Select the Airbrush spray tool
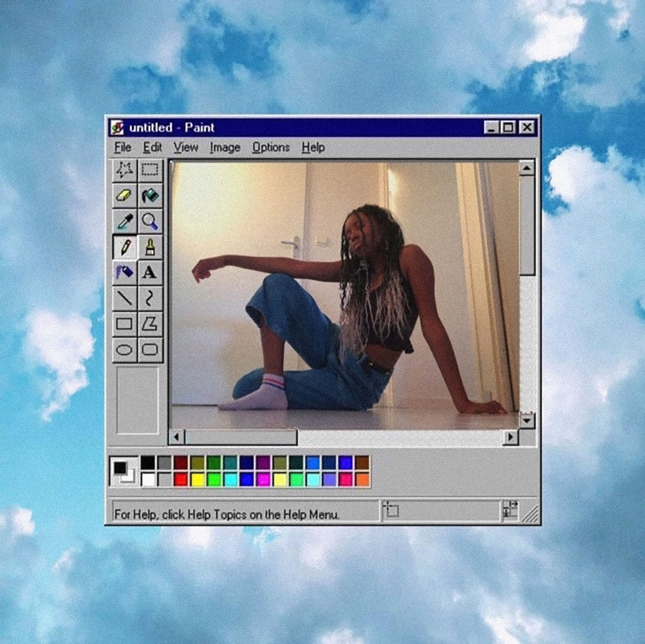 pos(125,272)
